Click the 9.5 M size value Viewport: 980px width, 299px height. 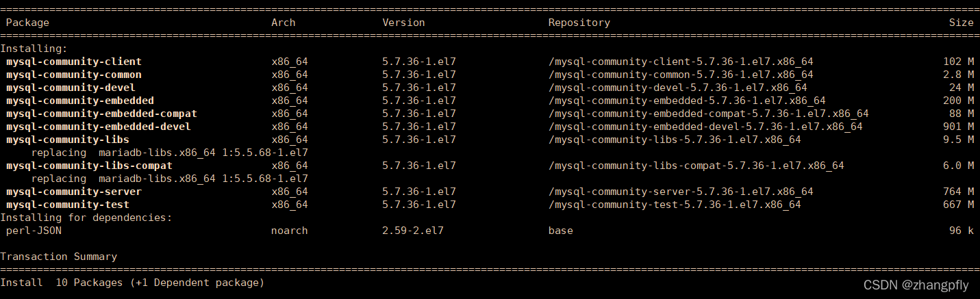[958, 140]
